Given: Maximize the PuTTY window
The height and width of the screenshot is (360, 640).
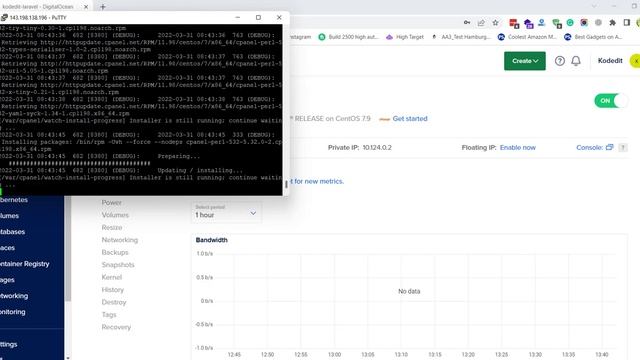Looking at the screenshot, I should click(258, 18).
